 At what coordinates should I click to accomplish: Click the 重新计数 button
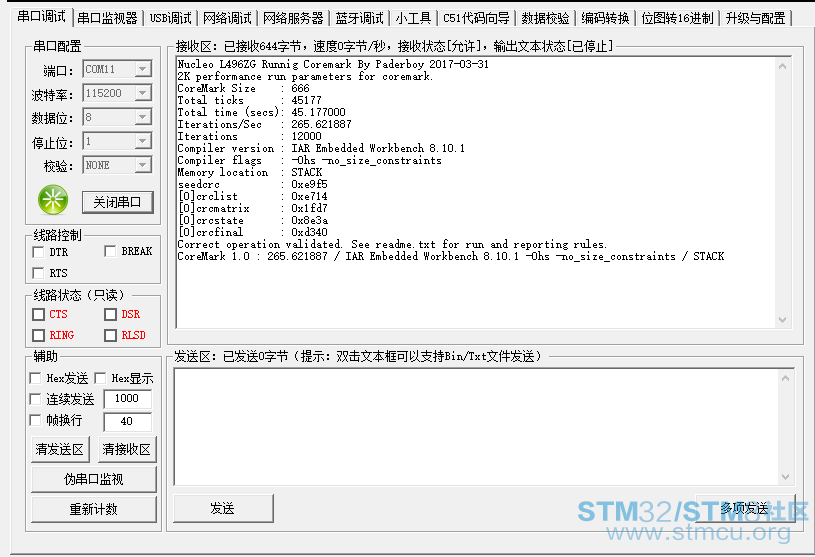(94, 509)
